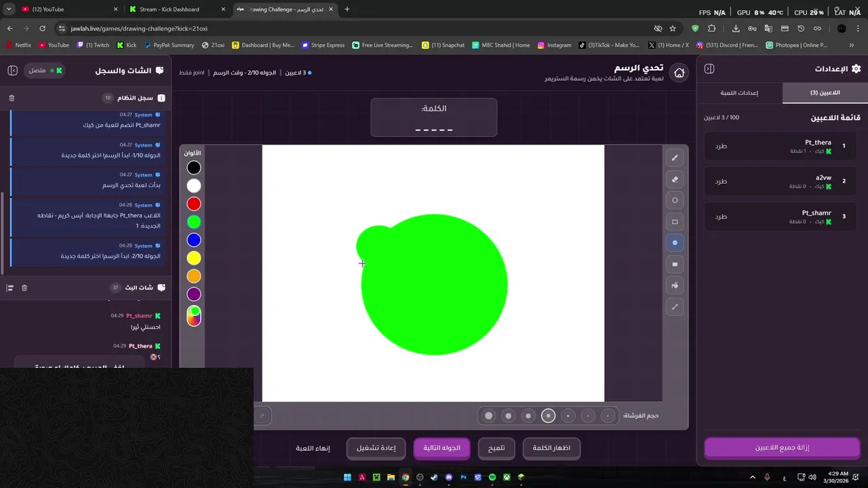Clear the stream chat with trash icon
This screenshot has width=868, height=488.
click(x=24, y=288)
